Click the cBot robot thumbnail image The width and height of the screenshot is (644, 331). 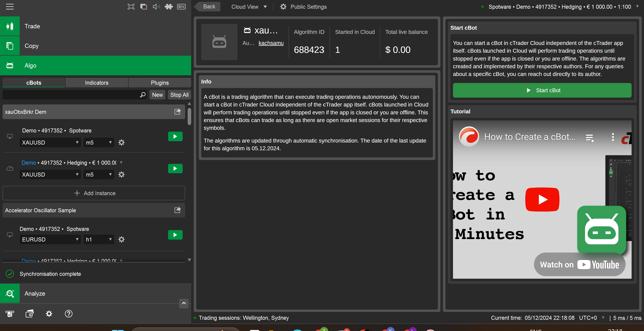[x=219, y=42]
